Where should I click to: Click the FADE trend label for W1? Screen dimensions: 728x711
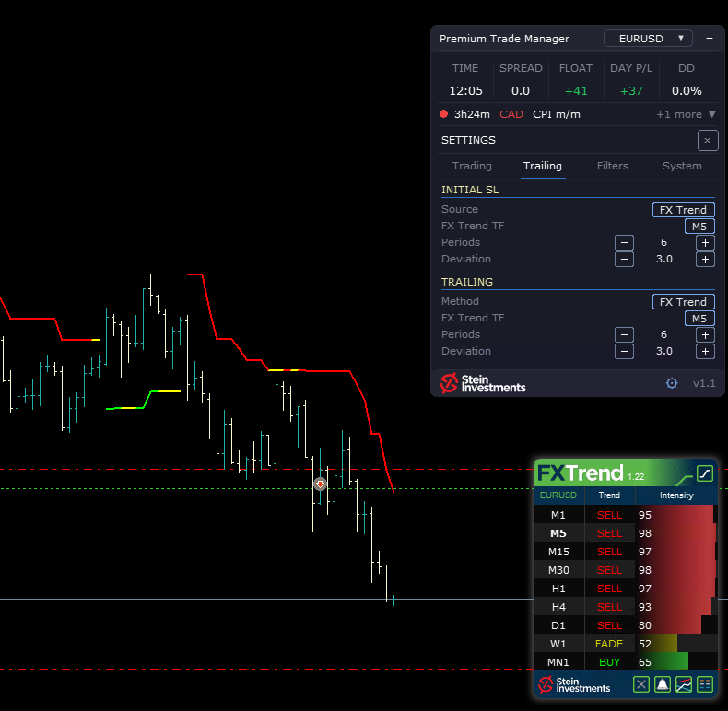609,644
